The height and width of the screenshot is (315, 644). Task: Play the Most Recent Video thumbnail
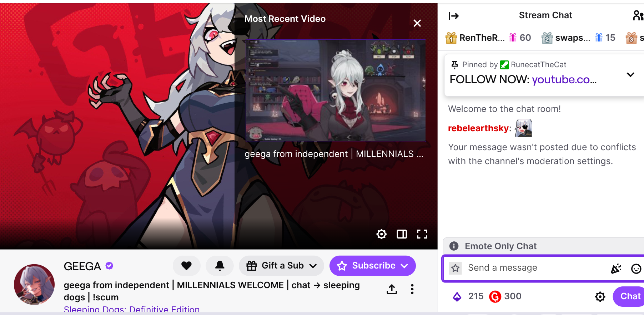pyautogui.click(x=336, y=90)
